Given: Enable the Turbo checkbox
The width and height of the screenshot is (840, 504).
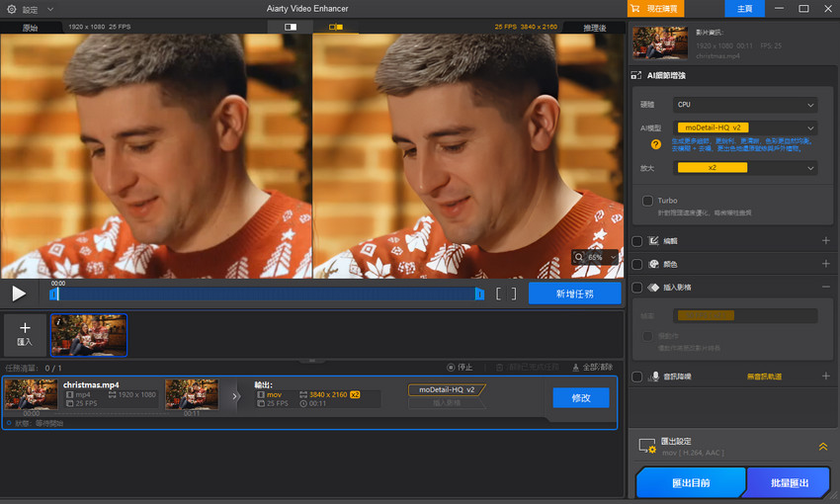Looking at the screenshot, I should (x=648, y=201).
